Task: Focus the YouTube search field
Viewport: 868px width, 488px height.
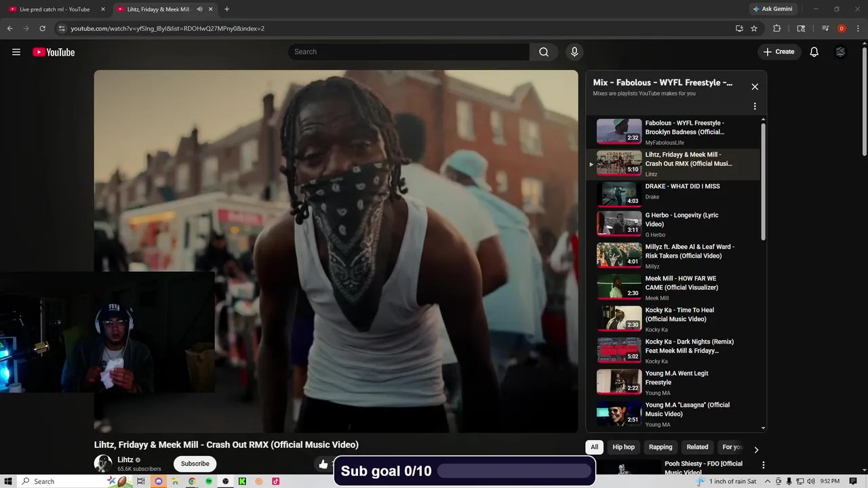Action: 409,52
